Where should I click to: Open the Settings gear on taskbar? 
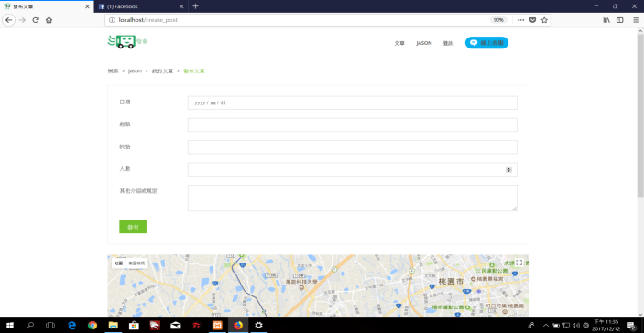258,325
